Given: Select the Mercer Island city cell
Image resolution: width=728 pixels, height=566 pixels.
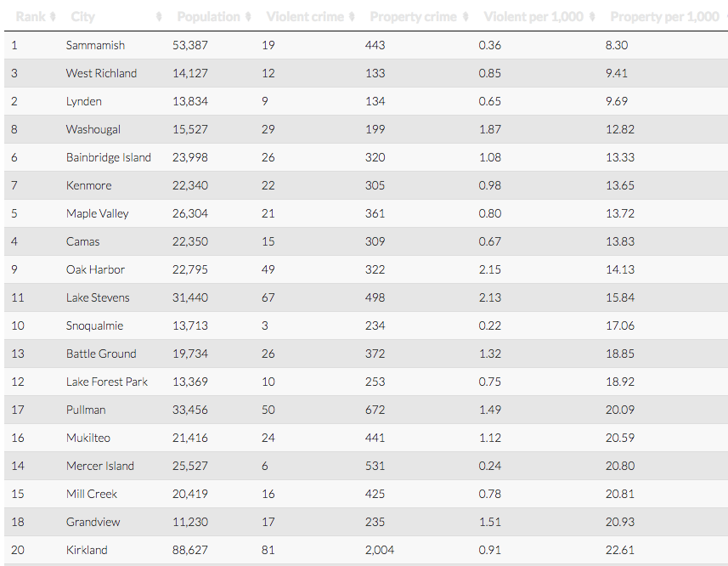Looking at the screenshot, I should [x=99, y=466].
